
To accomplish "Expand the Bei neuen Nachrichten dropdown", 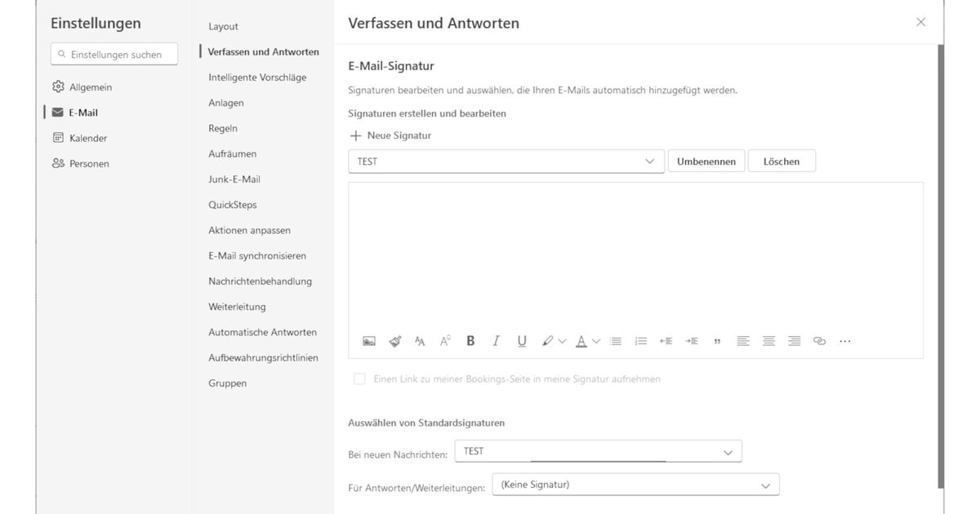I will tap(729, 450).
